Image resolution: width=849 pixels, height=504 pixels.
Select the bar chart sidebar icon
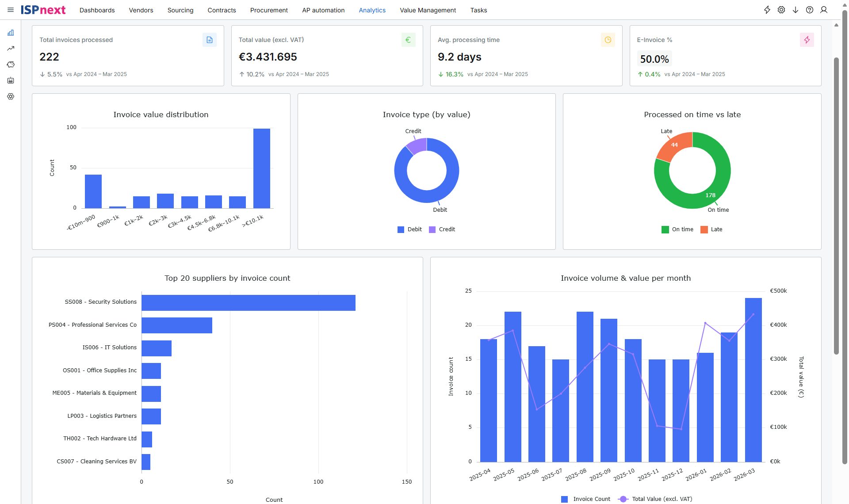point(11,32)
